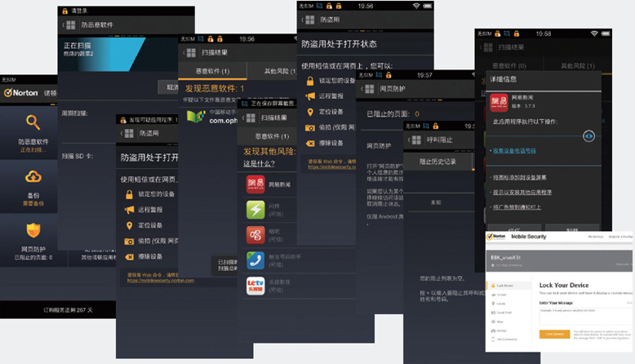Tap the green com.oph app icon
Screen dimensions: 635x364
tap(196, 116)
